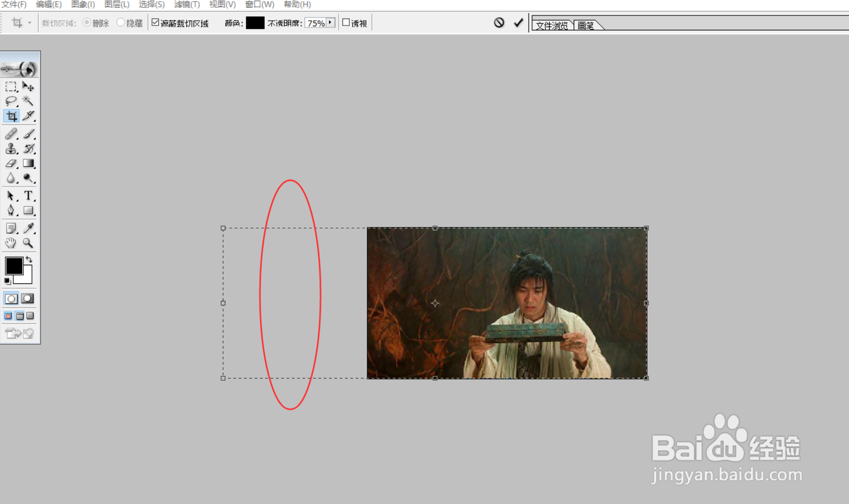The image size is (849, 504).
Task: Click the crop center point marker
Action: 435,303
